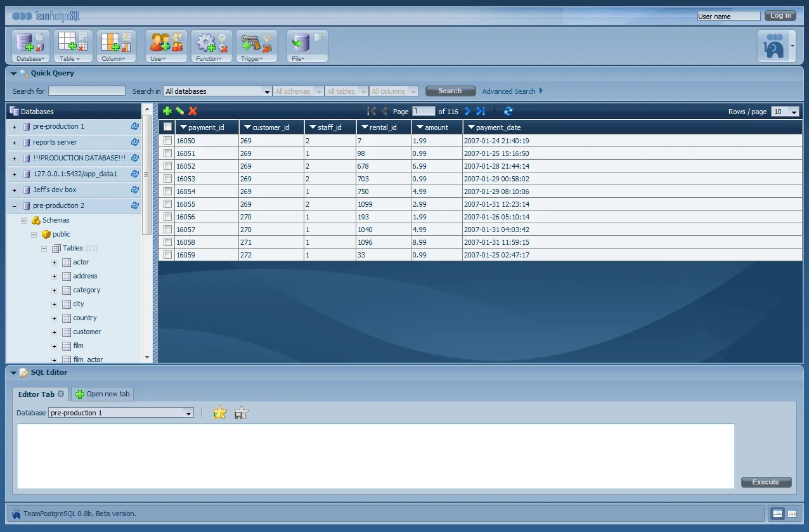Viewport: 809px width, 532px height.
Task: Check the checkbox for row 16050
Action: pyautogui.click(x=167, y=141)
